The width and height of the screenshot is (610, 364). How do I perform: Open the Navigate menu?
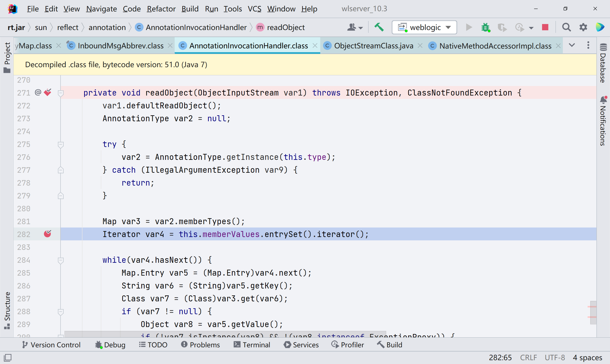pos(101,9)
